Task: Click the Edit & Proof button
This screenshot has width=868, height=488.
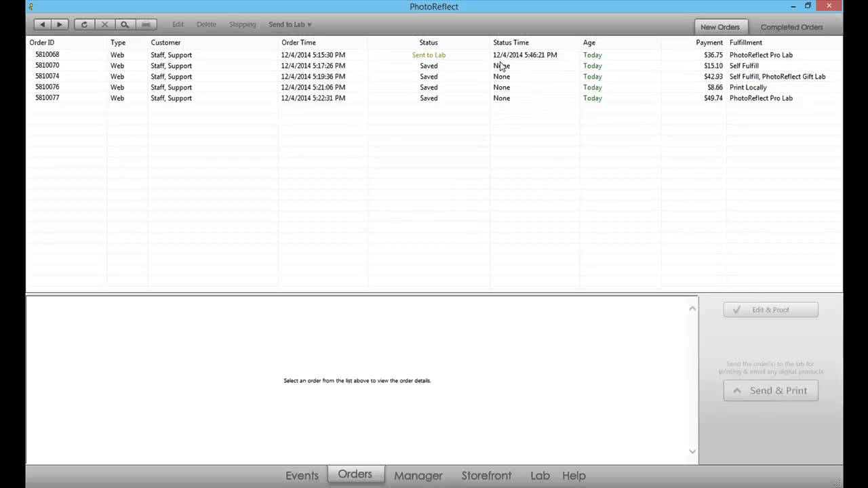Action: click(771, 310)
